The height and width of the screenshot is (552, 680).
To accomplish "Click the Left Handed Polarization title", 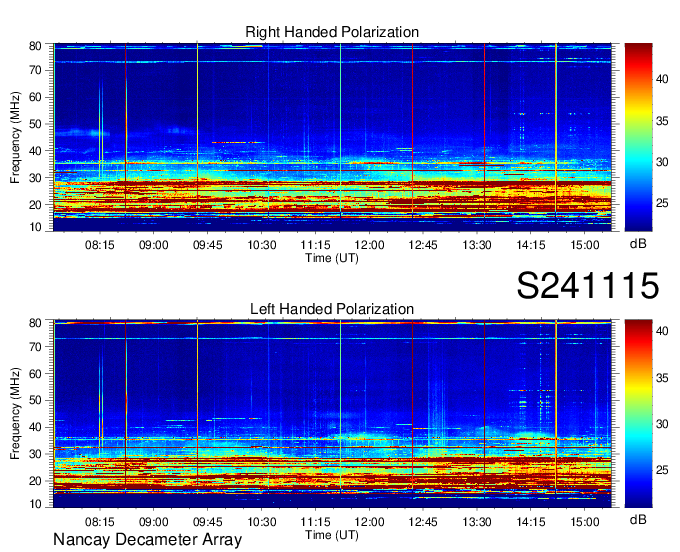I will (332, 309).
